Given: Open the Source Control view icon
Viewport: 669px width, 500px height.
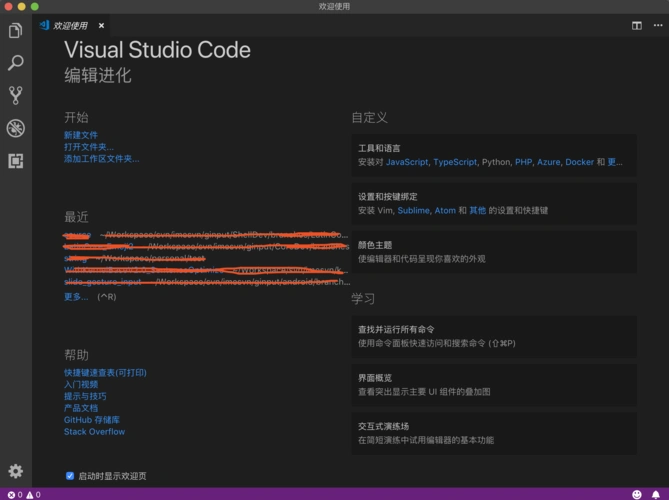Looking at the screenshot, I should click(x=15, y=96).
